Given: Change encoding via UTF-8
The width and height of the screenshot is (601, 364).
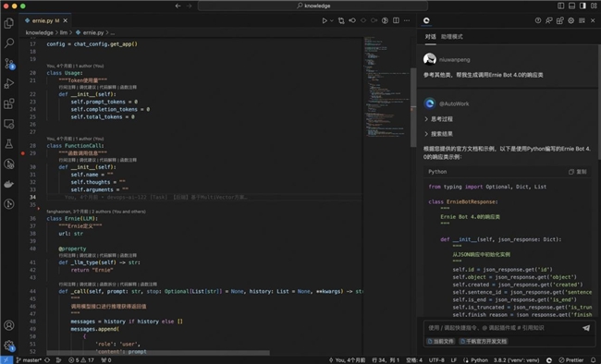Looking at the screenshot, I should [x=436, y=360].
